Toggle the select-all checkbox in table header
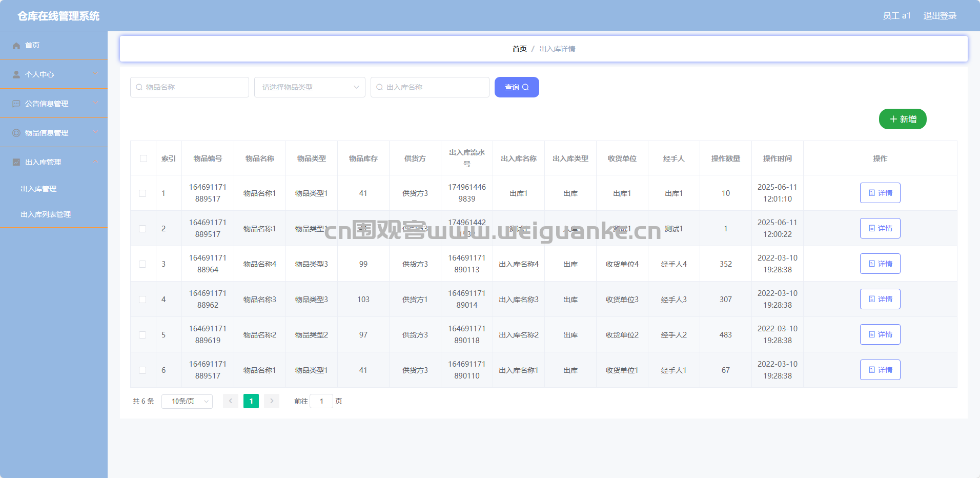The image size is (980, 478). [x=144, y=158]
